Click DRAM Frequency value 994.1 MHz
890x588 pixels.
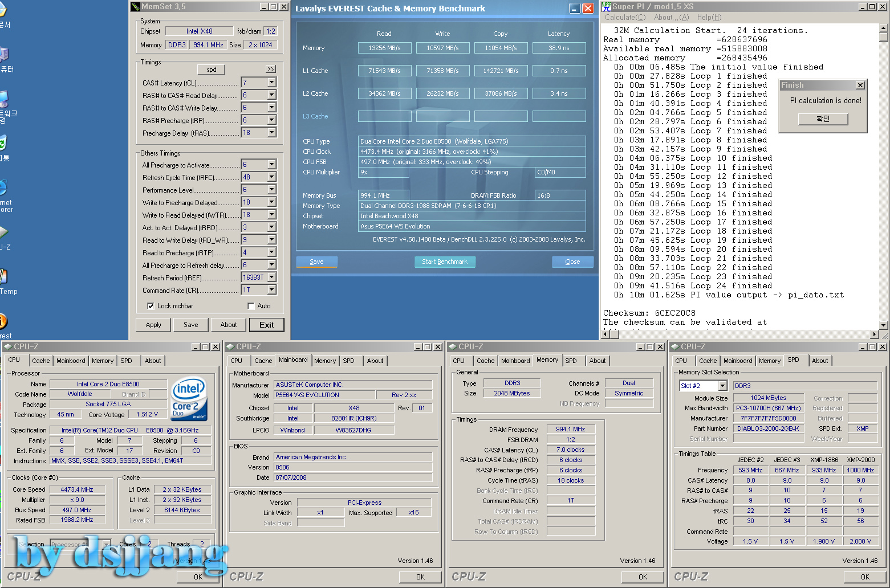(x=571, y=429)
